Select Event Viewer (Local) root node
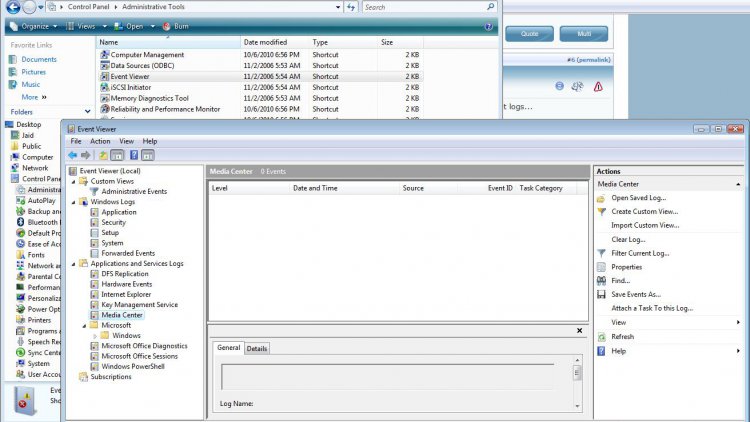This screenshot has height=422, width=750. click(110, 171)
